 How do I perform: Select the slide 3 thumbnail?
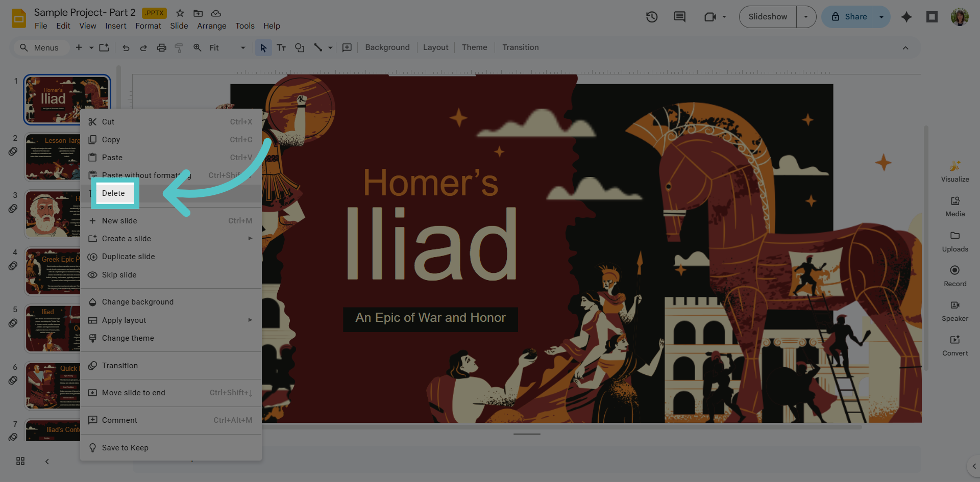[52, 215]
